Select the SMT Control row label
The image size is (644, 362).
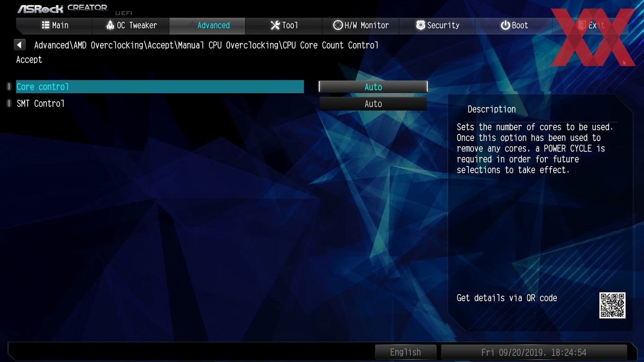click(x=41, y=104)
